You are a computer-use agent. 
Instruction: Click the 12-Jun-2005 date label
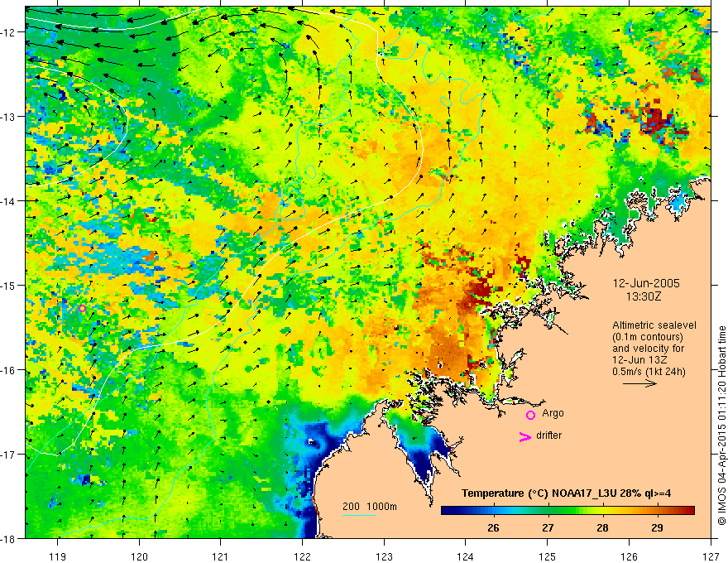pyautogui.click(x=646, y=283)
